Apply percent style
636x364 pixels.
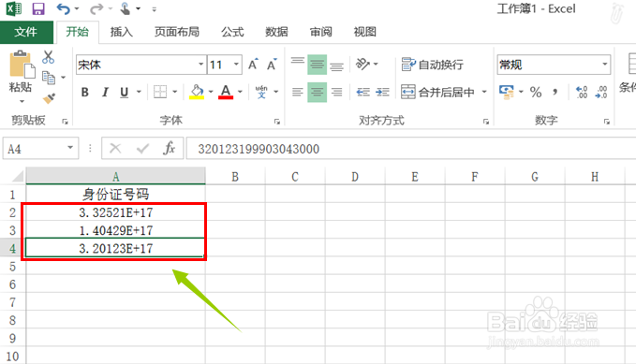tap(536, 93)
